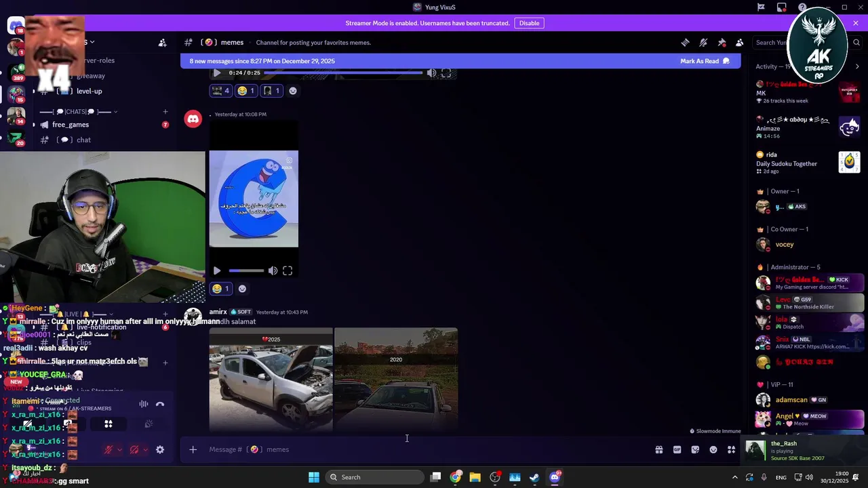The width and height of the screenshot is (868, 488).
Task: Play the Clippy meme video
Action: pyautogui.click(x=217, y=270)
